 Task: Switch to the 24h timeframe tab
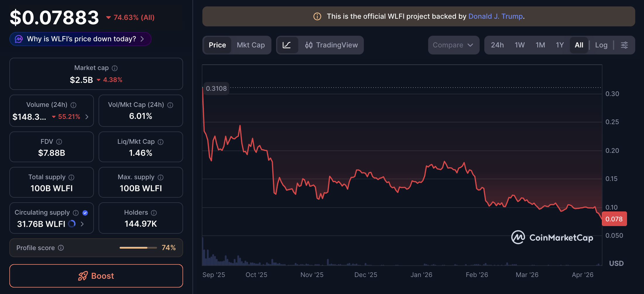pyautogui.click(x=497, y=45)
